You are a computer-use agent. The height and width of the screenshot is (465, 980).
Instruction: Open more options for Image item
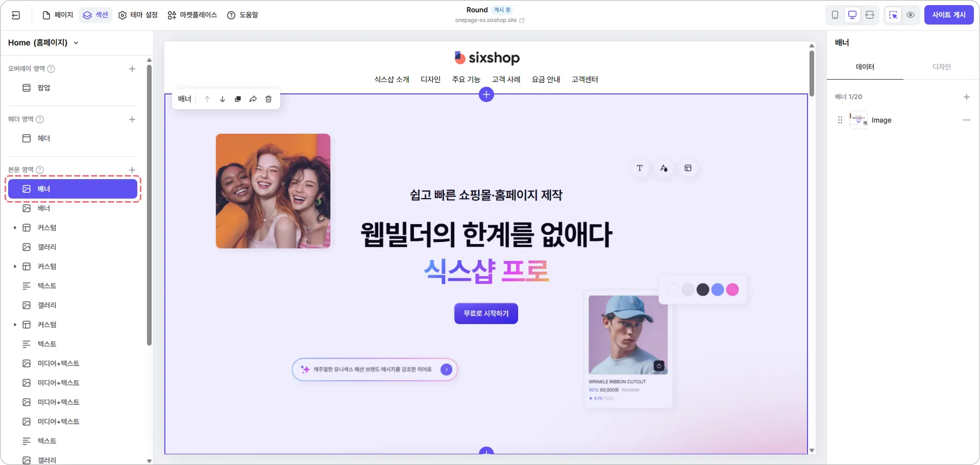pyautogui.click(x=967, y=120)
